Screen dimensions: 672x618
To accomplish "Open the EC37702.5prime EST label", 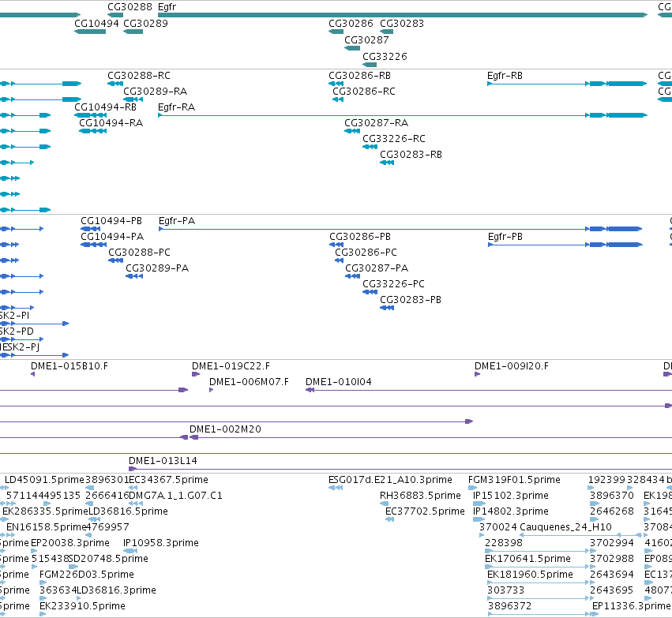I will coord(425,511).
